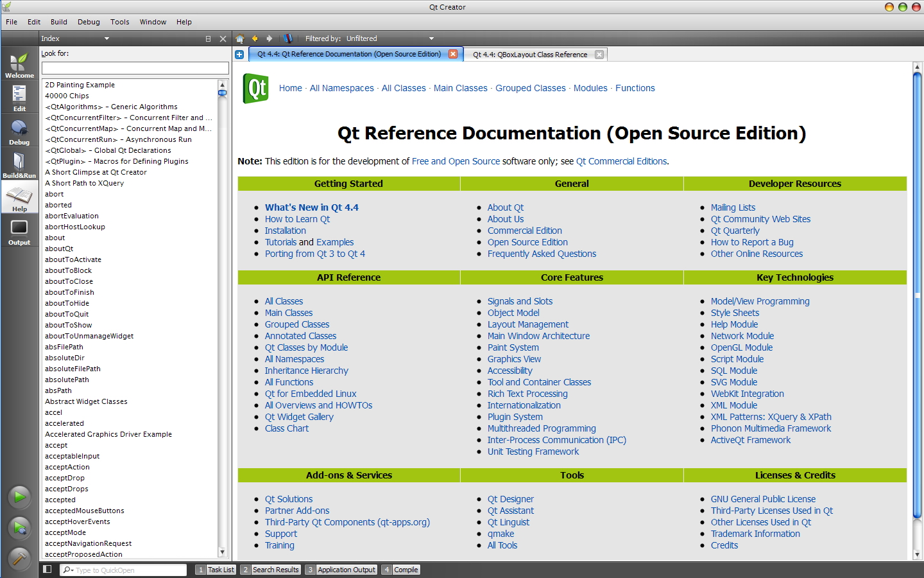Switch to Welcome mode

tap(19, 65)
